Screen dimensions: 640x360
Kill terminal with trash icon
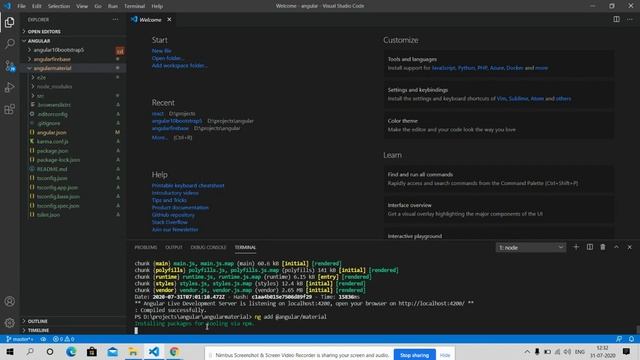click(x=603, y=247)
